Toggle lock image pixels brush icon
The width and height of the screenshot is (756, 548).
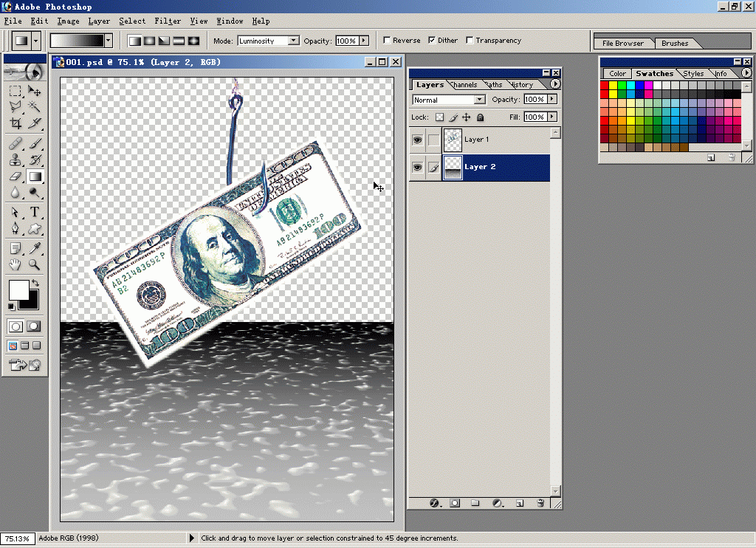click(x=453, y=117)
